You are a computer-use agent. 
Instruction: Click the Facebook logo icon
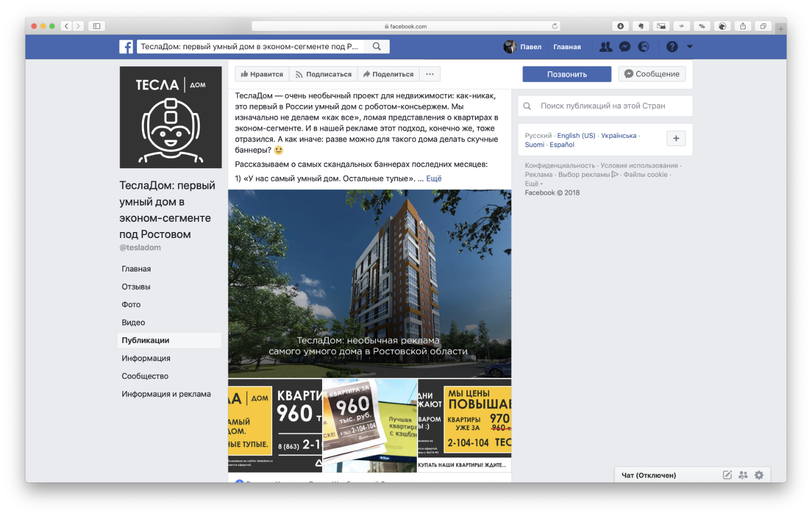coord(126,47)
